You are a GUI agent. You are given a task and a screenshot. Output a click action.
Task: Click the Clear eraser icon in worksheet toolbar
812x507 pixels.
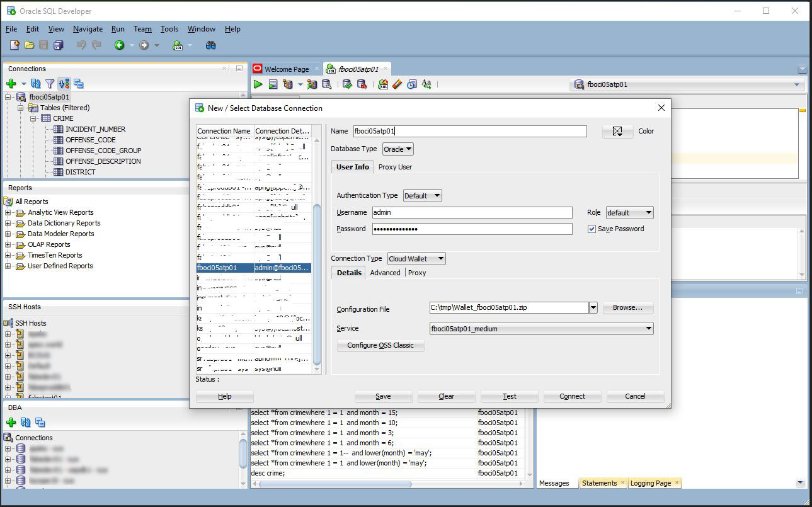397,84
